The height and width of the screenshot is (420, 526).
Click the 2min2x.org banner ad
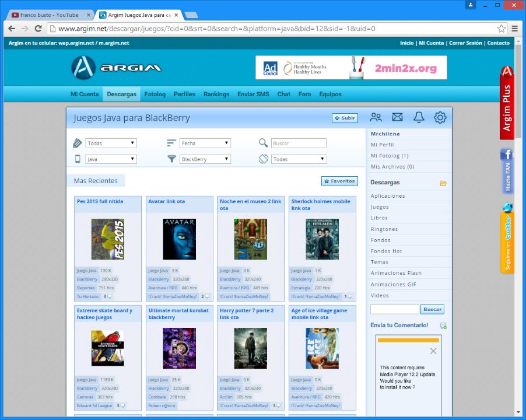[x=351, y=68]
